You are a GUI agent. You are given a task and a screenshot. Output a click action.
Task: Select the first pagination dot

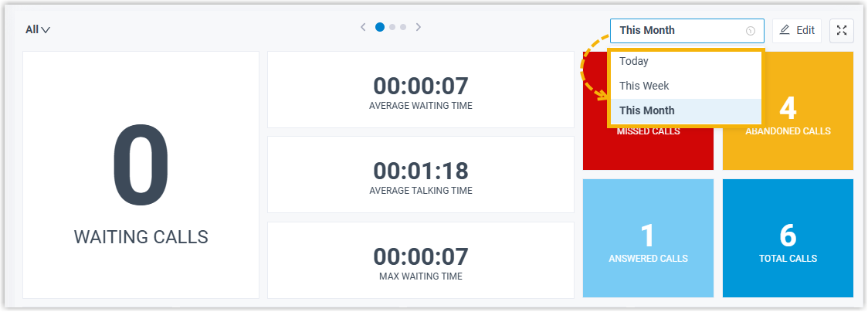pyautogui.click(x=380, y=27)
